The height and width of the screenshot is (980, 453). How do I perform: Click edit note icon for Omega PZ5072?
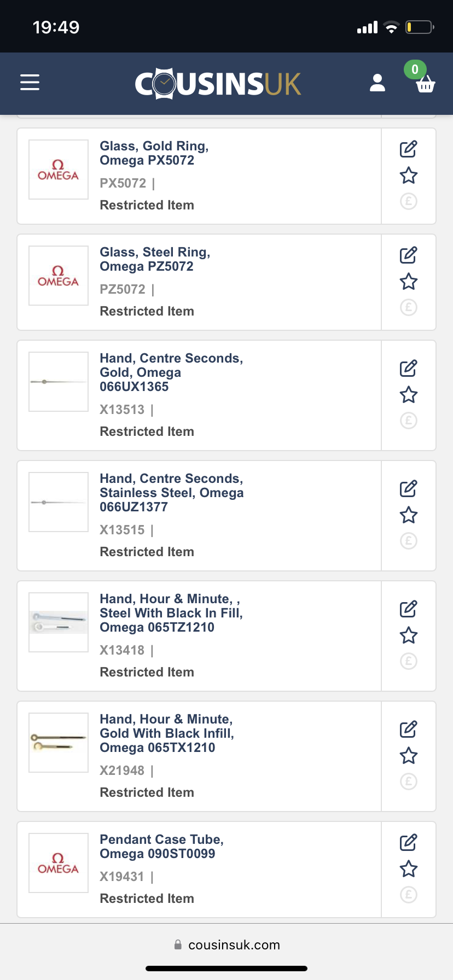pos(408,255)
